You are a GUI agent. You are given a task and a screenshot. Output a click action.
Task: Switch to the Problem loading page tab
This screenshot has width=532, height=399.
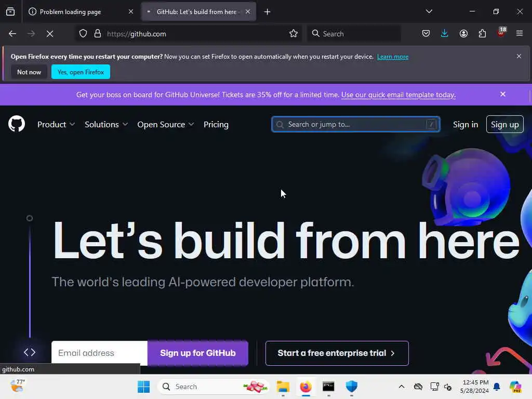click(81, 12)
